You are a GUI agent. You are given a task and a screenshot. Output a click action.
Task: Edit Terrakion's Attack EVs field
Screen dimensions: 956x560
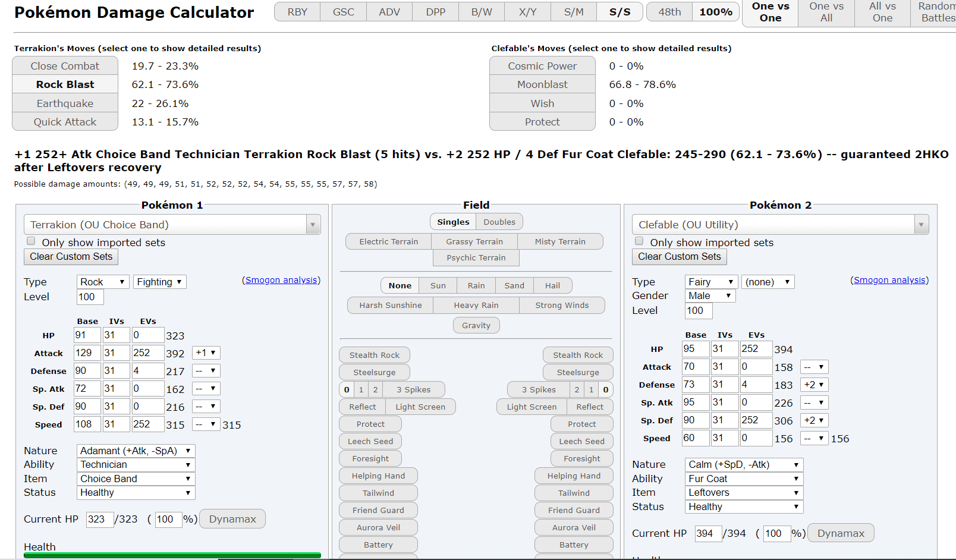click(147, 353)
